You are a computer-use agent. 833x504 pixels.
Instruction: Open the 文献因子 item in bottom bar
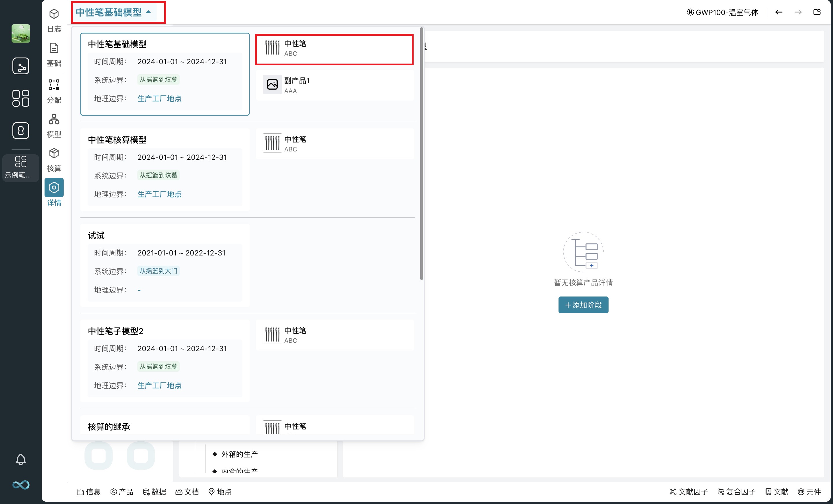click(689, 492)
